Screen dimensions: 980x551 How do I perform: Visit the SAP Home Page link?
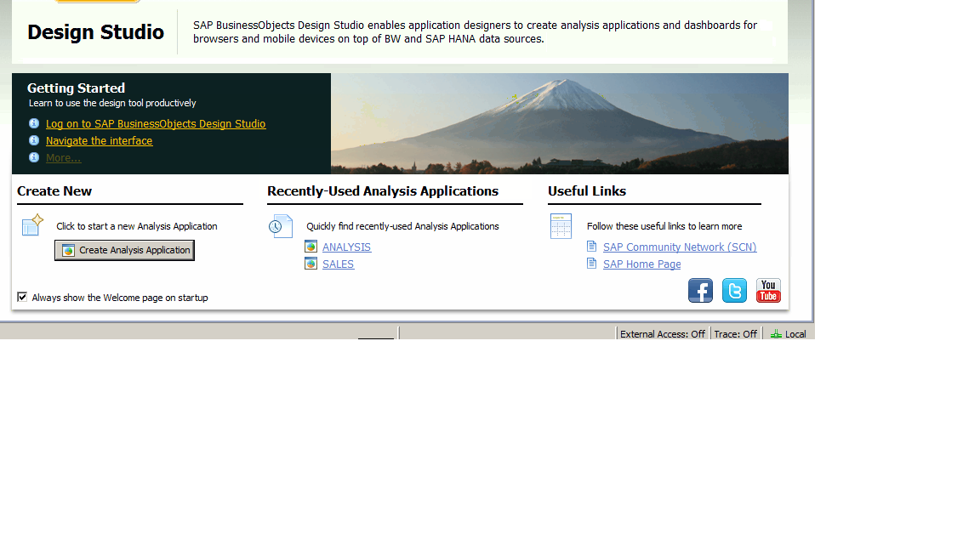(x=642, y=264)
